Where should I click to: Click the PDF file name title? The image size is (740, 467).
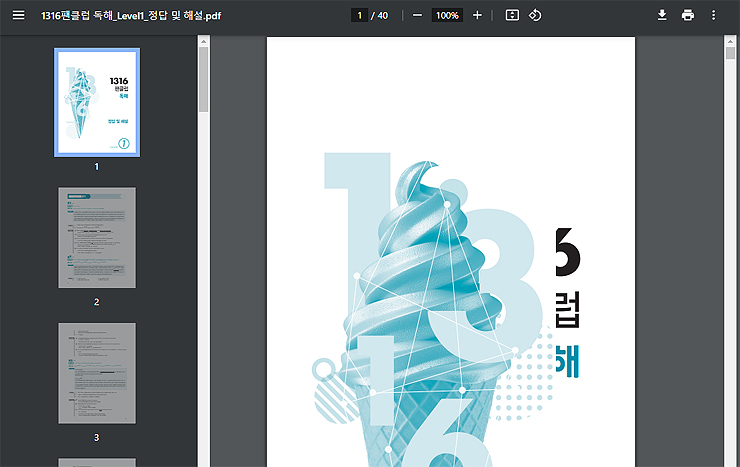(131, 16)
